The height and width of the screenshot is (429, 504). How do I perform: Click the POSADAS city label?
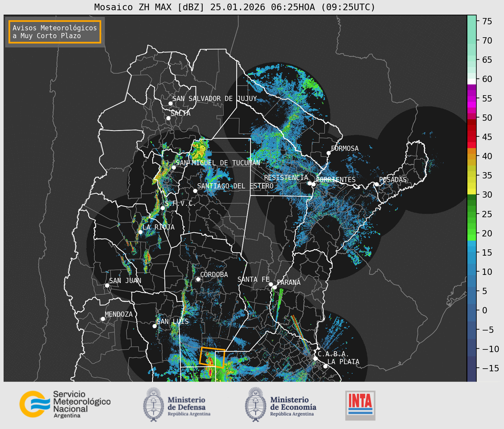click(393, 180)
